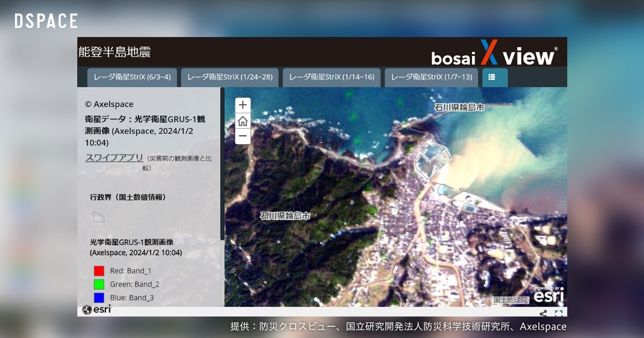The width and height of the screenshot is (644, 338).
Task: Click the zoom out minus icon
Action: (242, 137)
